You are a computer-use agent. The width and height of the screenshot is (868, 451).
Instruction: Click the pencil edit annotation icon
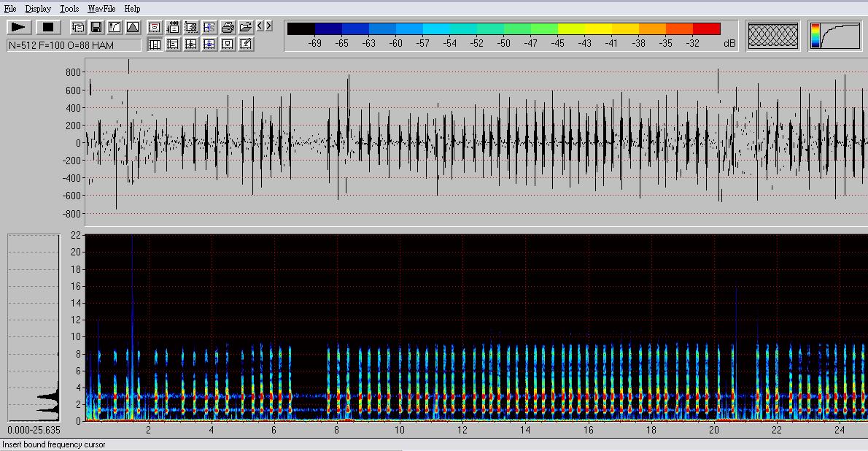pyautogui.click(x=246, y=45)
